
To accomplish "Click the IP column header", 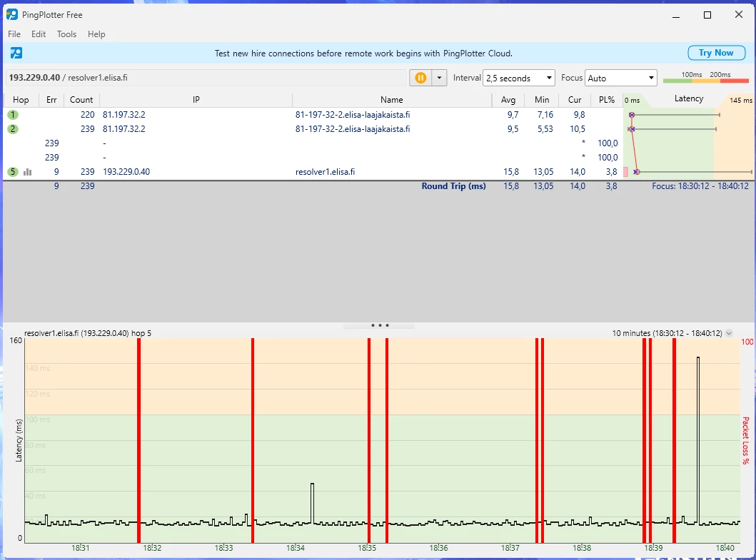I will [x=196, y=100].
